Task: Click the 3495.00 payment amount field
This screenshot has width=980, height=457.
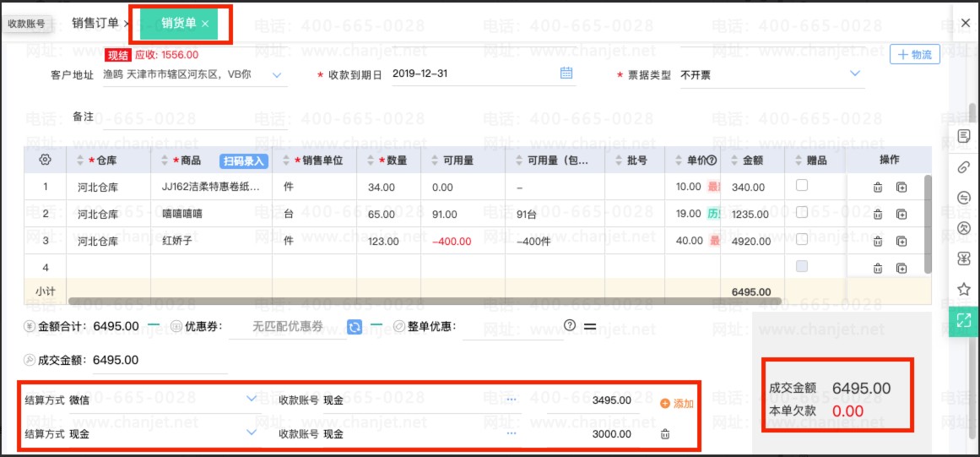Action: [593, 400]
